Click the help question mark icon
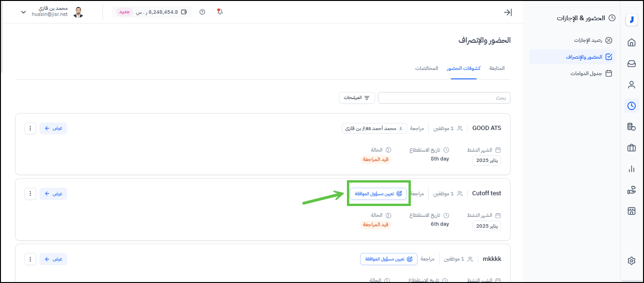Viewport: 644px width, 283px height. coord(202,12)
